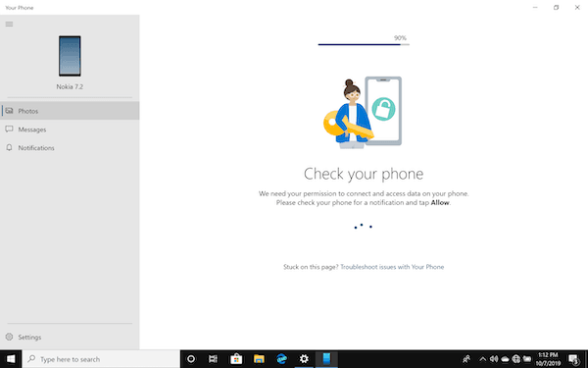Open Settings in the sidebar
588x368 pixels.
(x=70, y=337)
